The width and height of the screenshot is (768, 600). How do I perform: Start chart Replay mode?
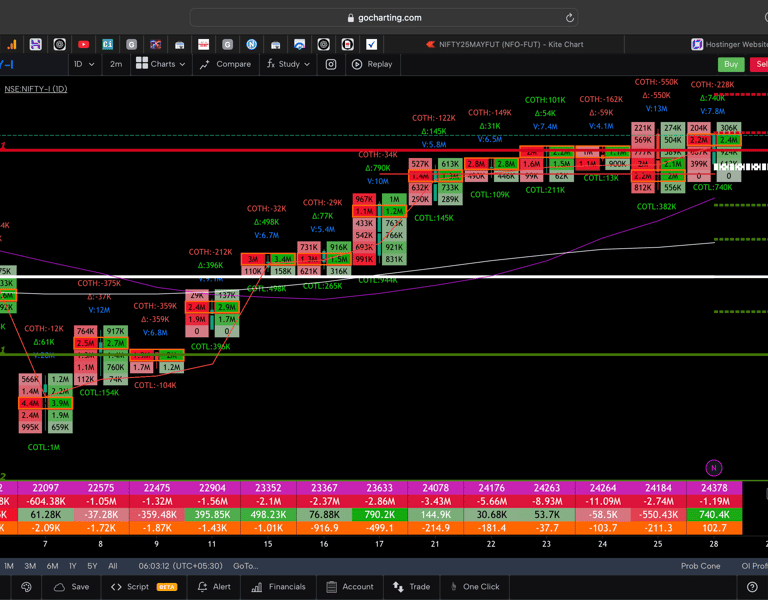tap(372, 64)
